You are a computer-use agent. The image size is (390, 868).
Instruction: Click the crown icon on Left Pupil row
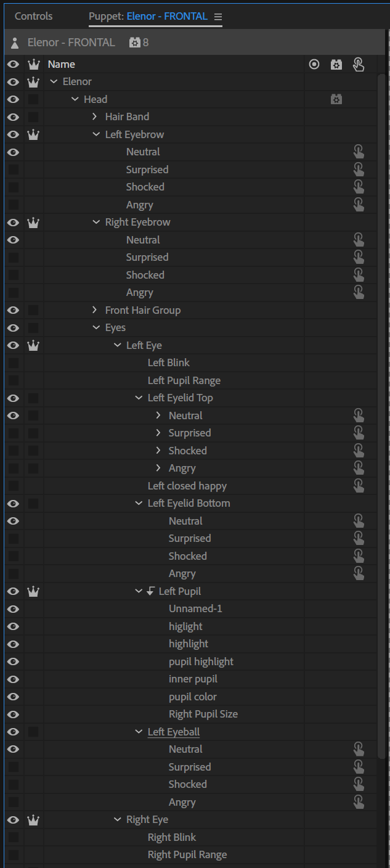point(33,591)
